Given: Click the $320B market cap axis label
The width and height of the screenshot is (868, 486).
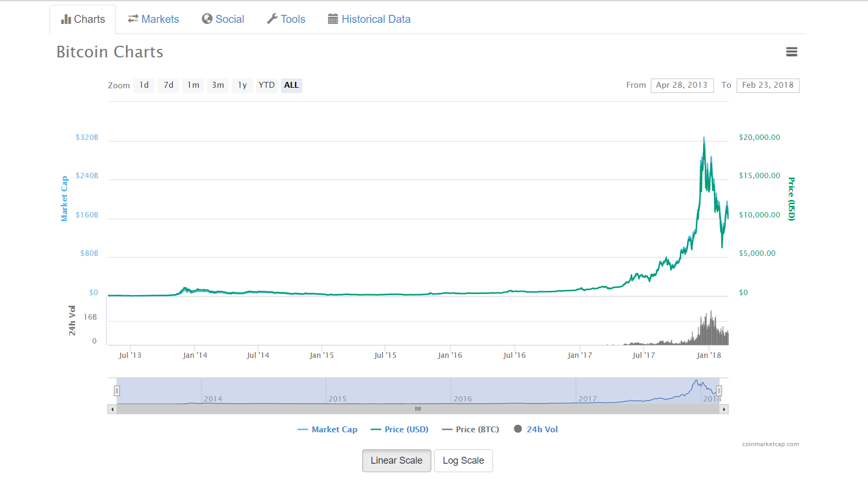Looking at the screenshot, I should [87, 137].
